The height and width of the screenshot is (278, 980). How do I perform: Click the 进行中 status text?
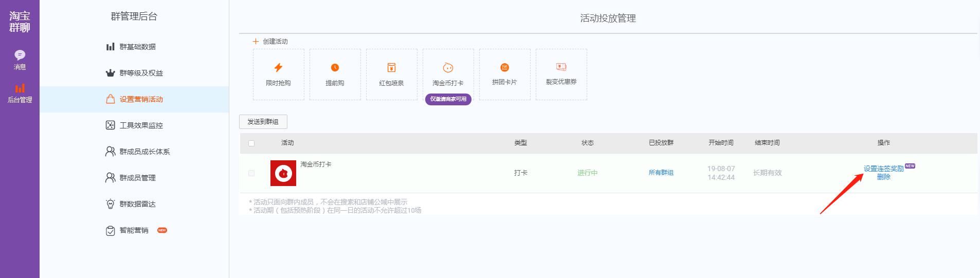click(587, 173)
